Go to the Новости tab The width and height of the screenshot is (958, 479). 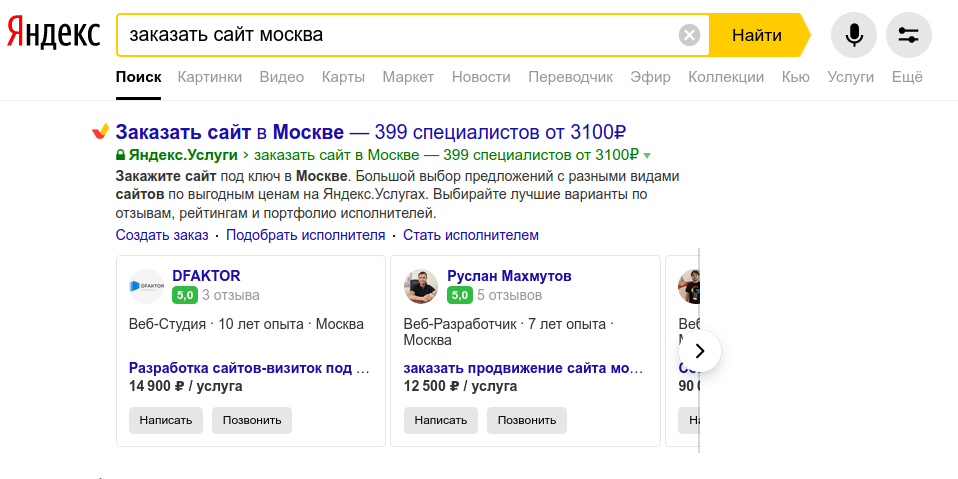pyautogui.click(x=481, y=77)
